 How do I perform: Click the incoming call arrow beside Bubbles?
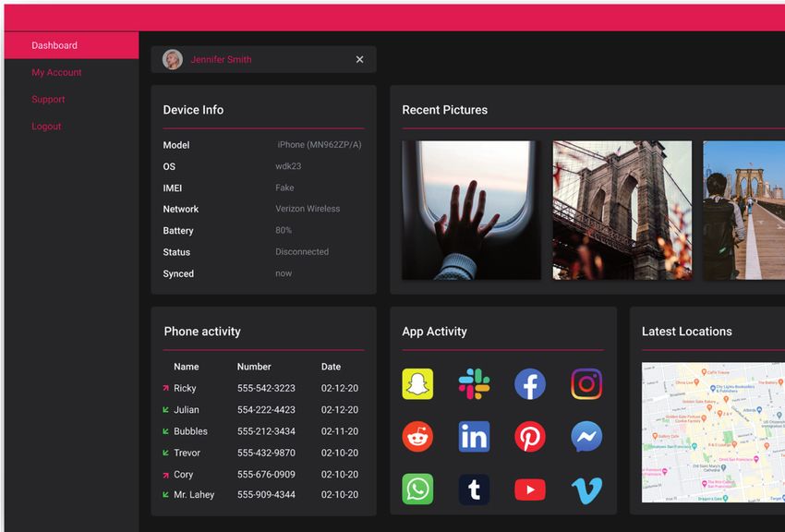165,431
